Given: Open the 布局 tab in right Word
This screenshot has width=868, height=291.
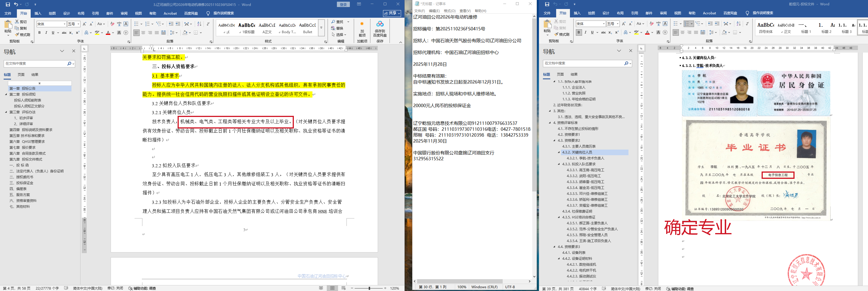Looking at the screenshot, I should [620, 13].
